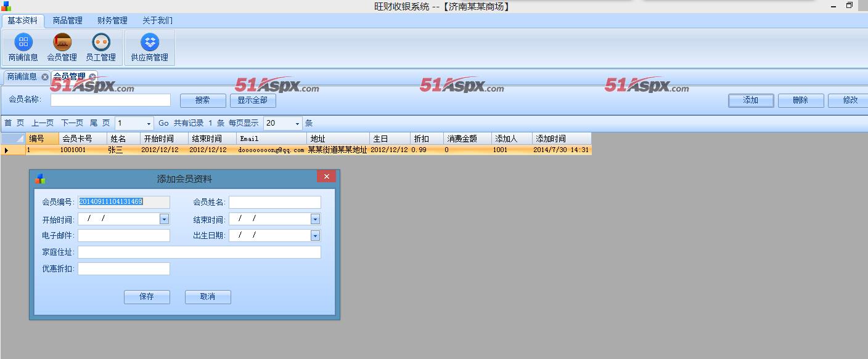
Task: Select row header arrow of row 1
Action: point(12,150)
